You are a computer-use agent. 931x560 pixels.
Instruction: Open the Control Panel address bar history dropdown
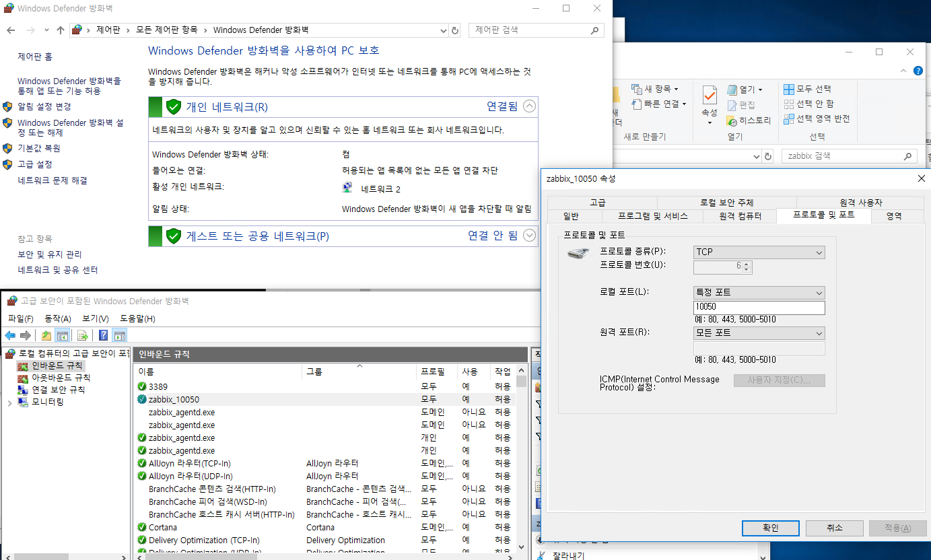click(443, 30)
